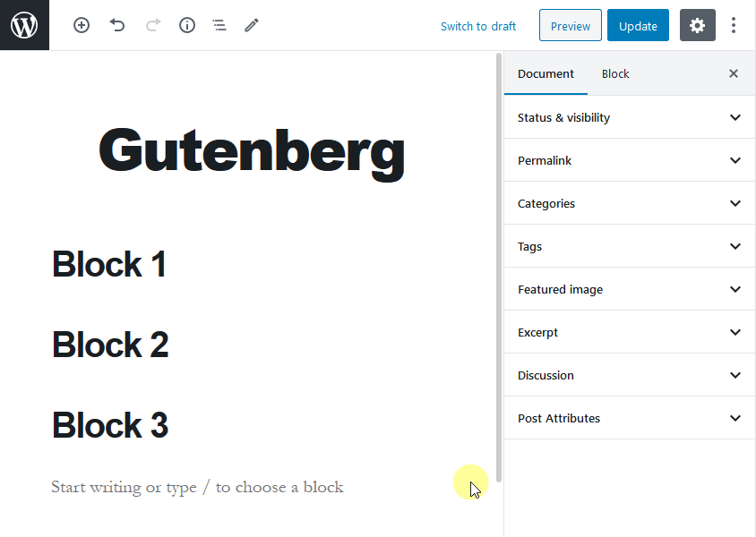
Task: Expand the Featured image section
Action: [629, 289]
